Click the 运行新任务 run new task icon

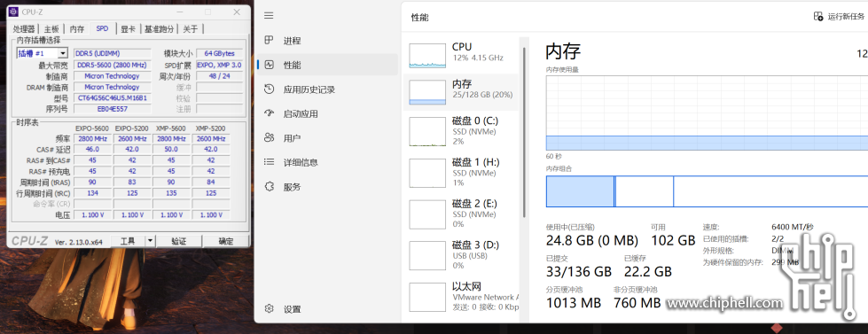tap(818, 17)
